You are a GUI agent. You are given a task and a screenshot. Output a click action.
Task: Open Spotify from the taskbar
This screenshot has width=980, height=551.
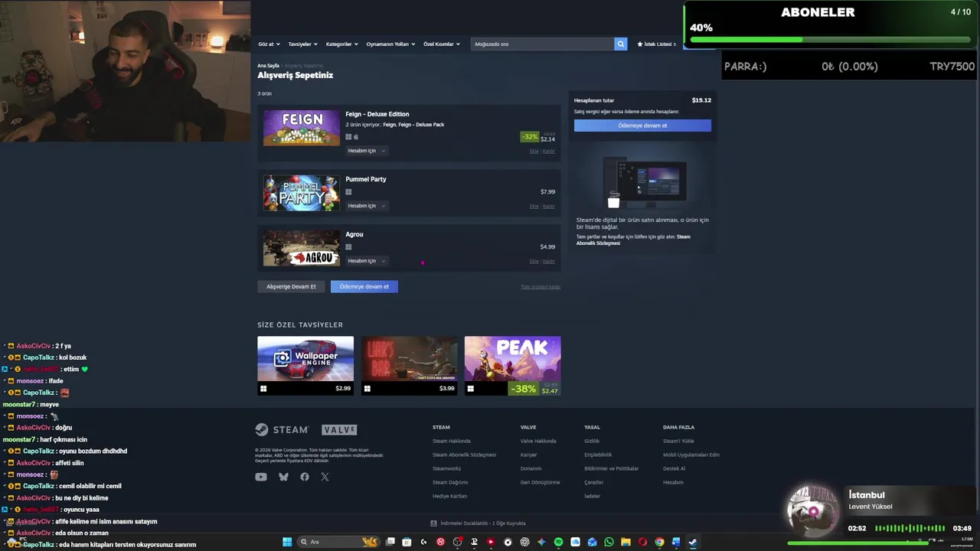click(559, 542)
